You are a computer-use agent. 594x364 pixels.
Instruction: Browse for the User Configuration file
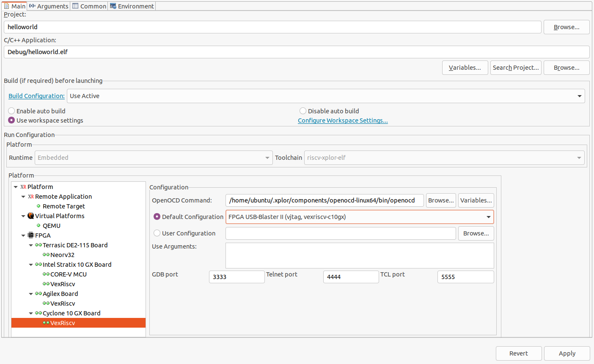[476, 233]
